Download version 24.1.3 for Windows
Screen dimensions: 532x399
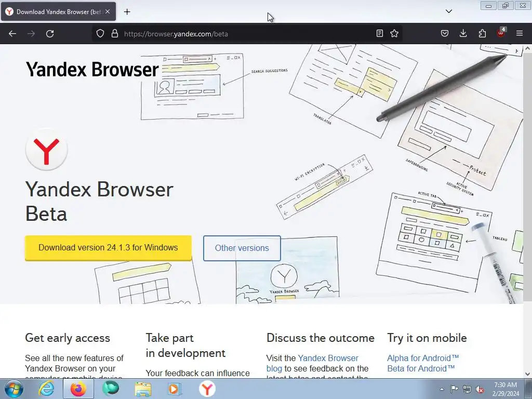pos(108,248)
